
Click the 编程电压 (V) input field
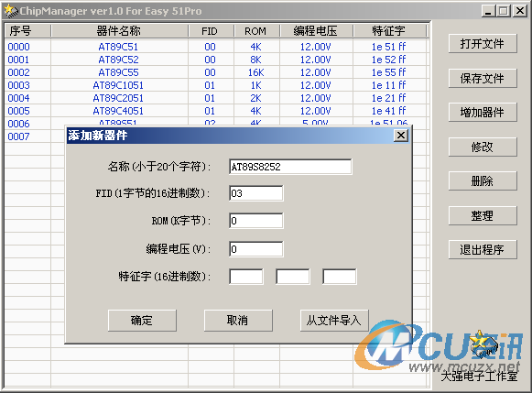click(256, 249)
